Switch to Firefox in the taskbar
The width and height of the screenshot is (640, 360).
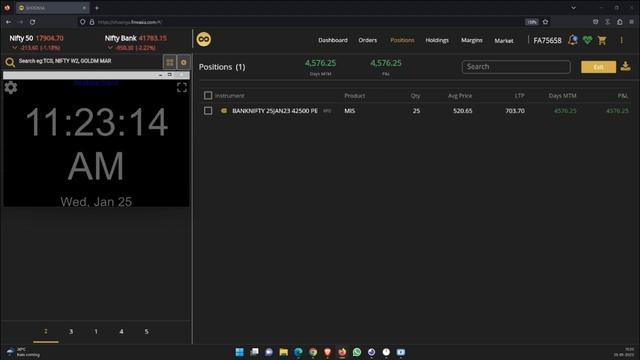(x=342, y=352)
